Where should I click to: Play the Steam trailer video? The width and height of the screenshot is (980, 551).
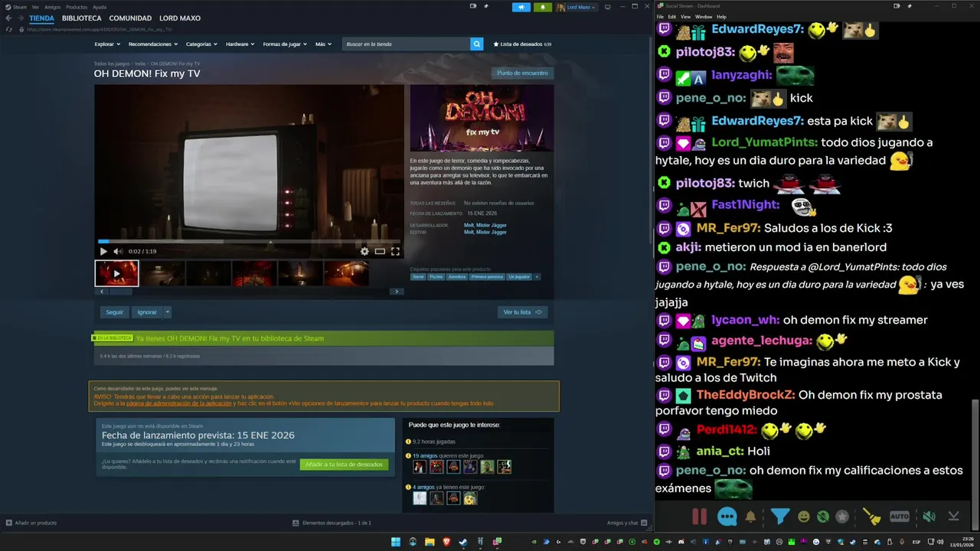point(103,251)
